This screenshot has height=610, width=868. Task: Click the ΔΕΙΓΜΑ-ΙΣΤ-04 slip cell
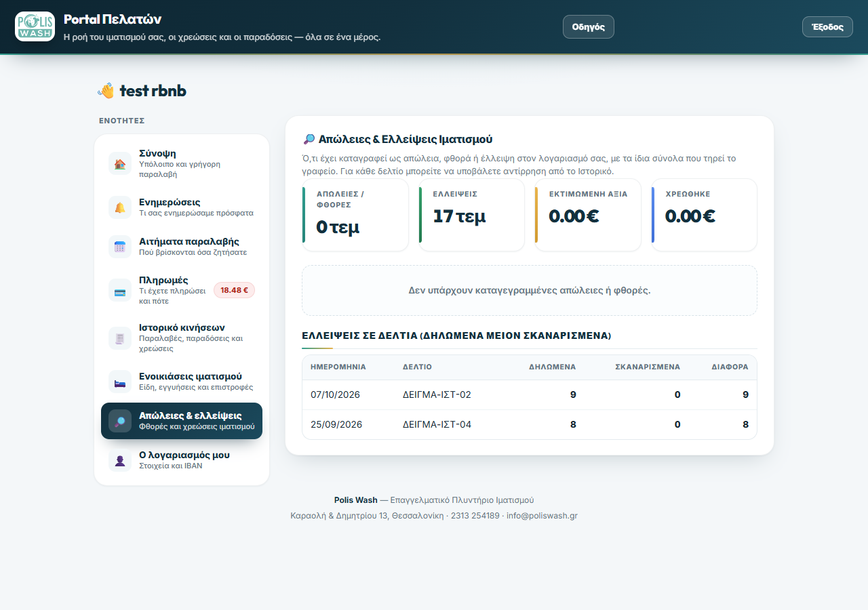point(437,424)
